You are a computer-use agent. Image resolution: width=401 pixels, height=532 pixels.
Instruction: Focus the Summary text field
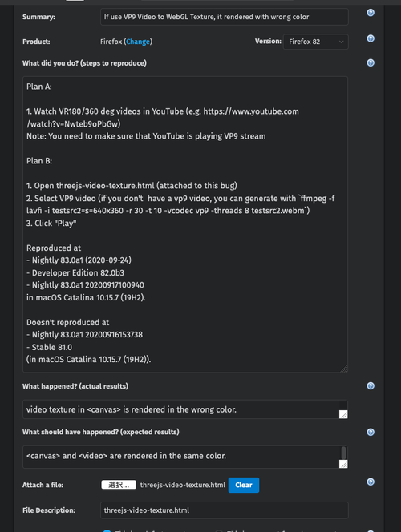[225, 17]
